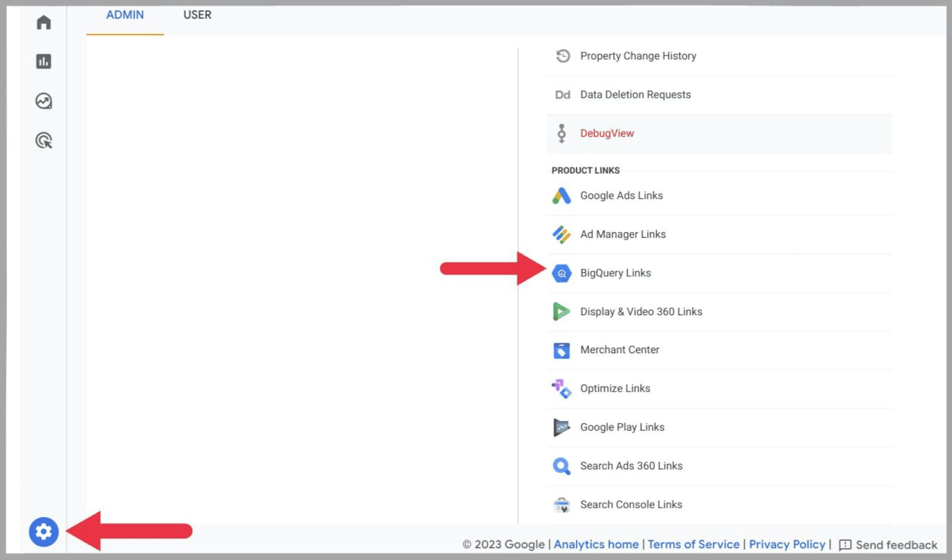
Task: Select the Explore icon in the sidebar
Action: coord(43,101)
